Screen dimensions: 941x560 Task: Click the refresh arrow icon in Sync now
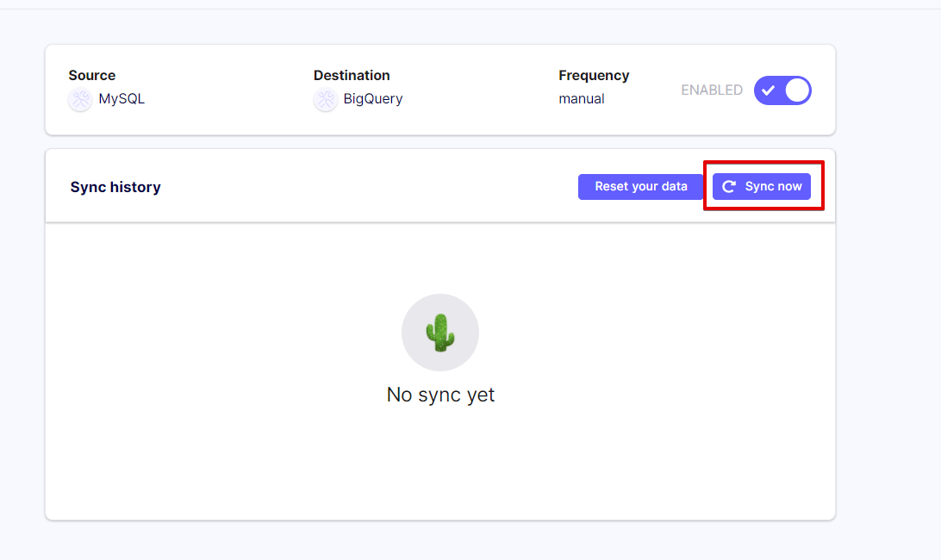click(x=729, y=187)
